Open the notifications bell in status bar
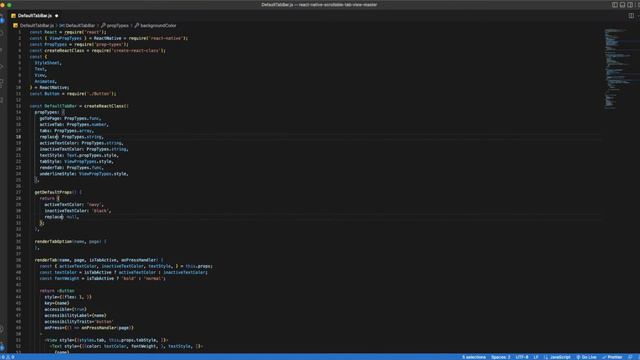This screenshot has width=640, height=360. click(x=630, y=357)
